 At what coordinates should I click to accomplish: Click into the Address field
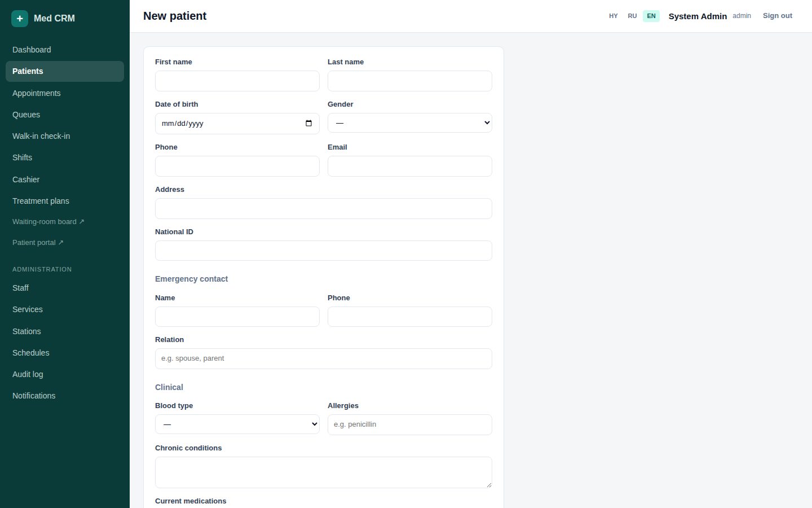[x=324, y=209]
